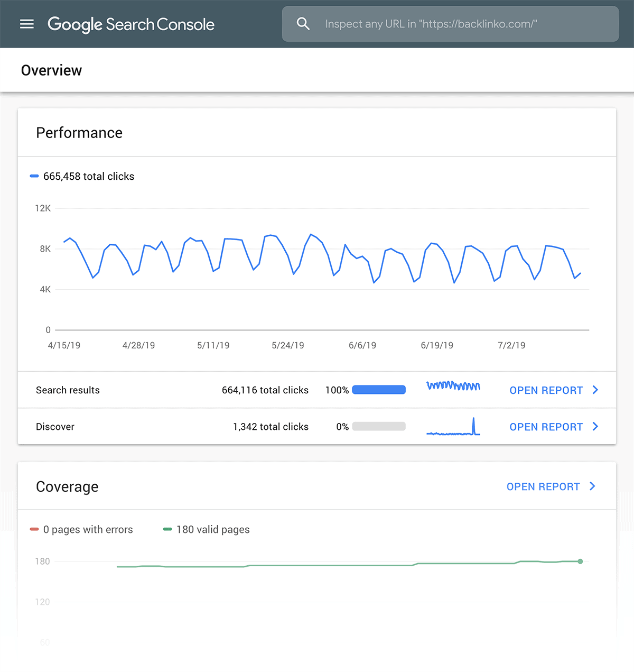
Task: Click chevron beside Coverage Open Report
Action: click(x=592, y=486)
